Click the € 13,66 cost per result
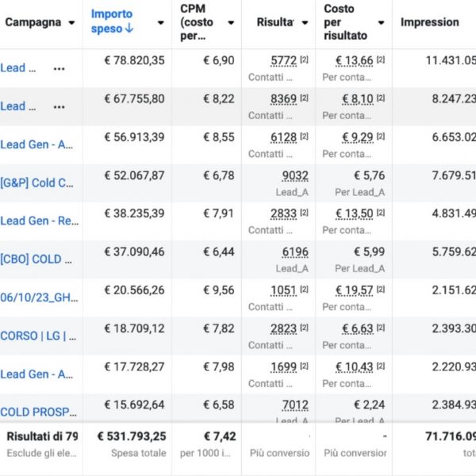The height and width of the screenshot is (476, 476). 355,61
